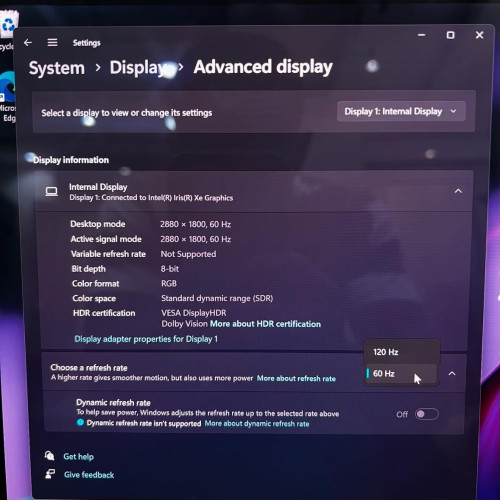Viewport: 500px width, 500px height.
Task: Open More about HDR certification link
Action: point(265,324)
